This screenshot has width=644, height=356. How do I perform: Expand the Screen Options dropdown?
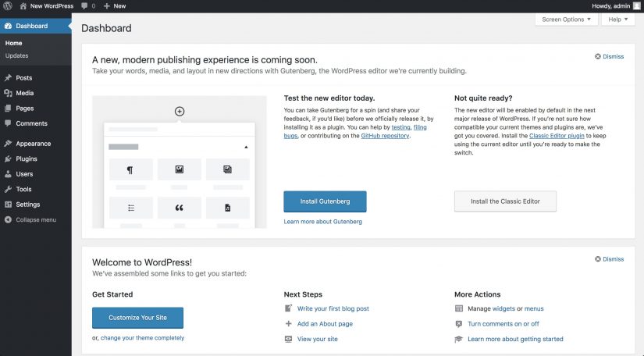click(x=567, y=20)
